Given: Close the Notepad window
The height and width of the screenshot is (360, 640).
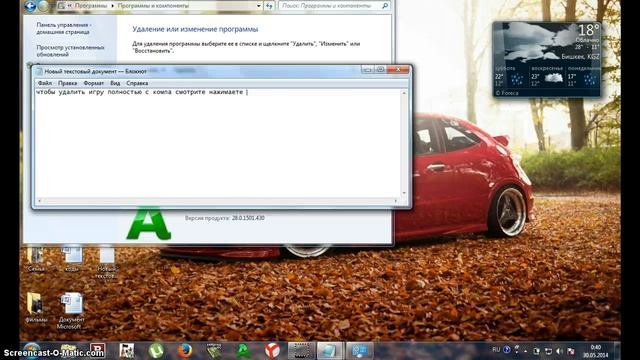Looking at the screenshot, I should 398,70.
